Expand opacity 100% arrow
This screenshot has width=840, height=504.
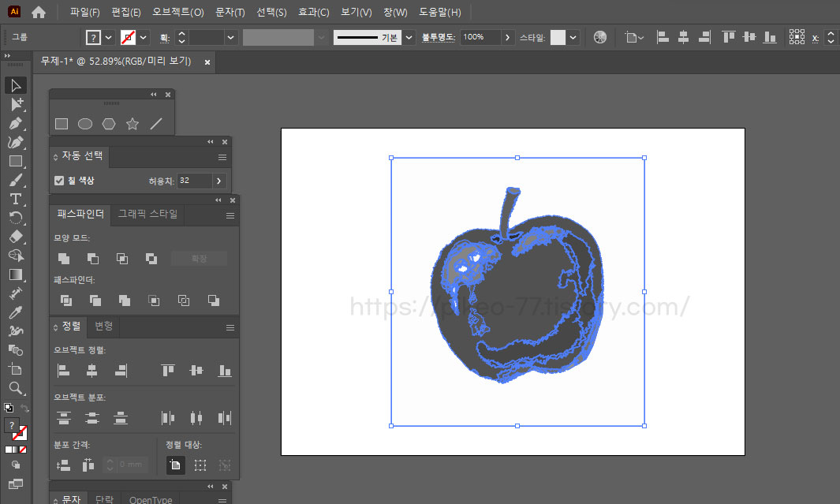click(x=507, y=38)
